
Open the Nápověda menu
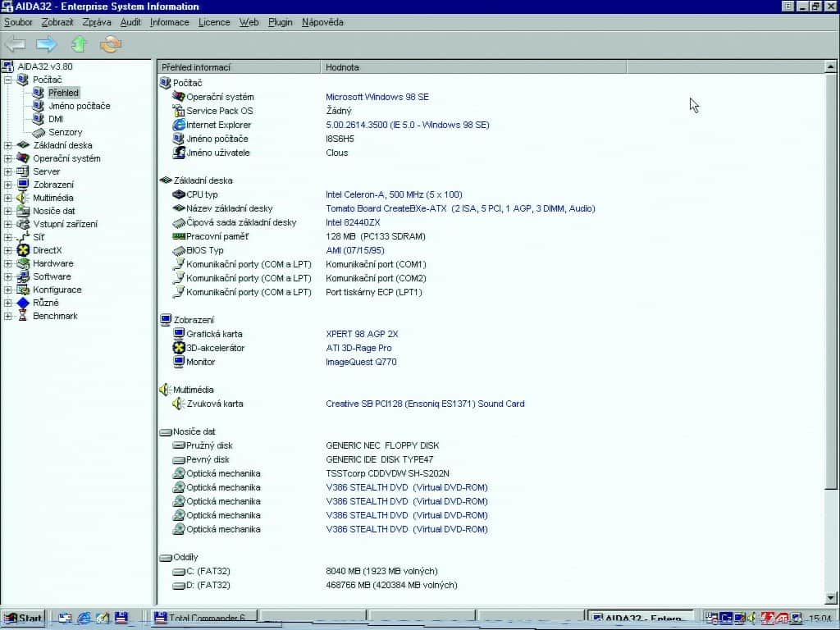[322, 22]
